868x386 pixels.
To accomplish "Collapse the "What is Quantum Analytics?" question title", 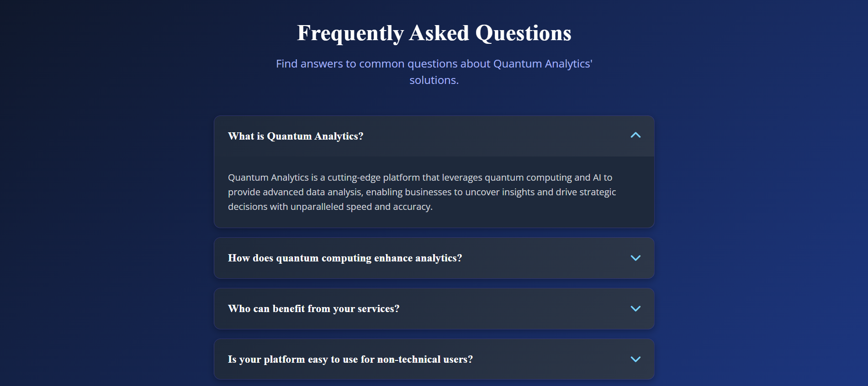I will tap(296, 136).
